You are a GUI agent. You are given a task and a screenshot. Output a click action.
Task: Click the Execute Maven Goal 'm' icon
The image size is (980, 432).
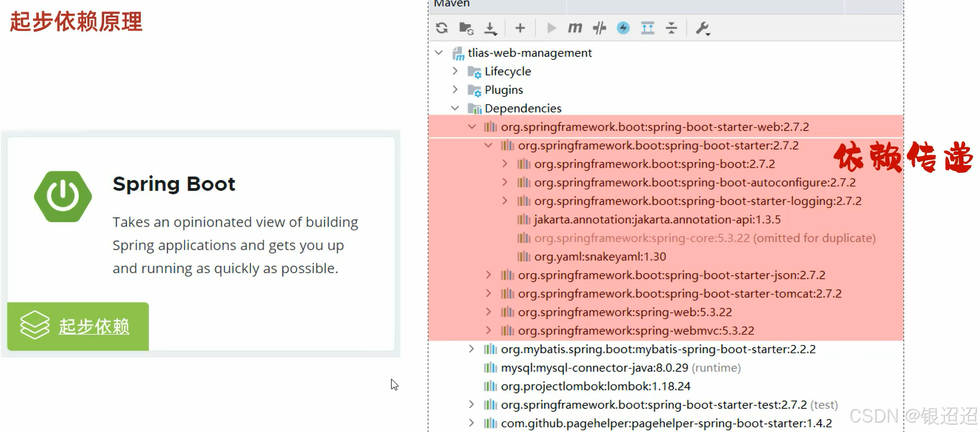click(x=575, y=28)
